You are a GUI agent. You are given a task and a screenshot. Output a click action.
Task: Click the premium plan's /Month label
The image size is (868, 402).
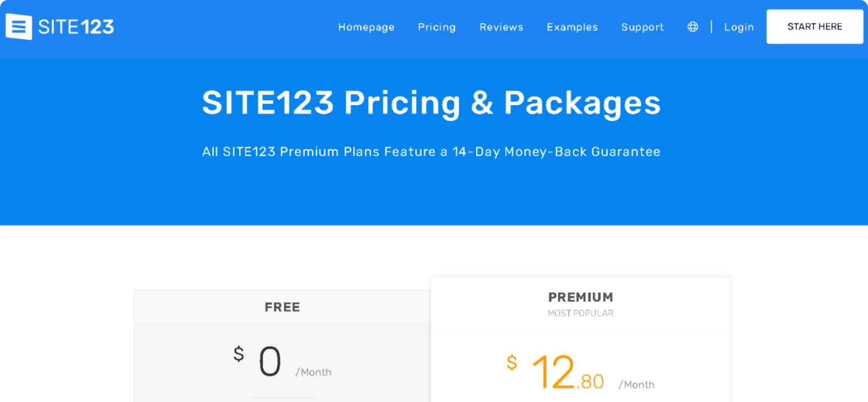636,385
